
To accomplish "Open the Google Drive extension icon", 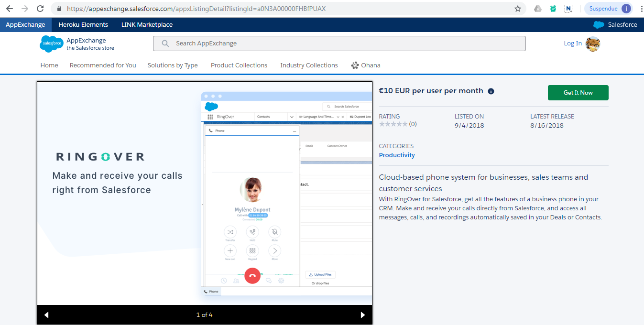I will tap(538, 9).
